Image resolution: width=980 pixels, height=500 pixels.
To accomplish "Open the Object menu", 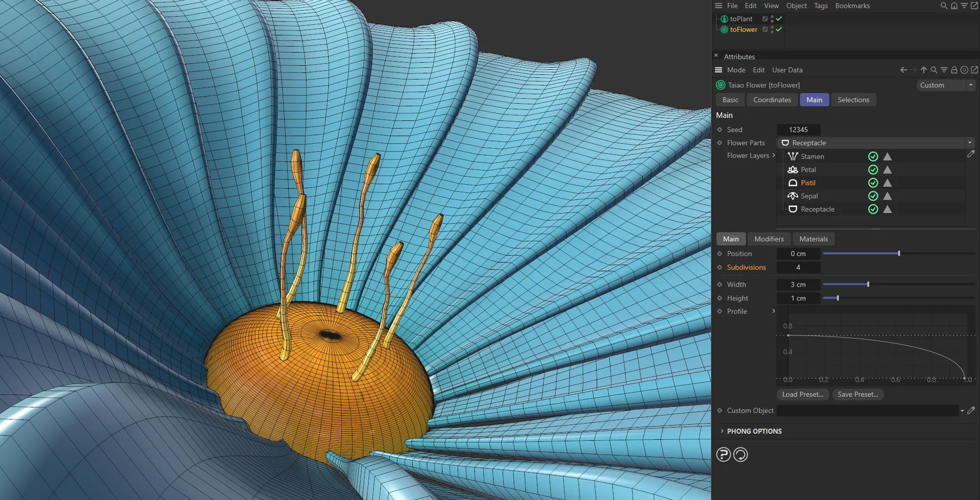I will coord(795,6).
